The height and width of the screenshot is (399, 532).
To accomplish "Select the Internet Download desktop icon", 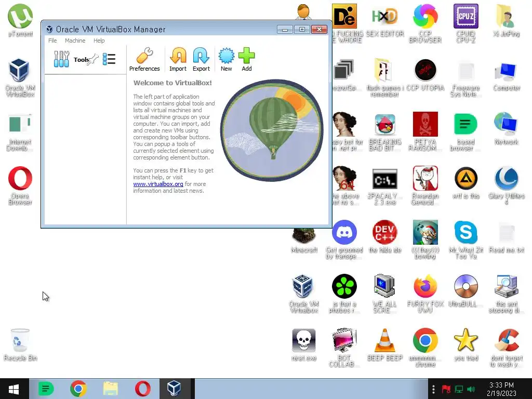I will pyautogui.click(x=20, y=132).
